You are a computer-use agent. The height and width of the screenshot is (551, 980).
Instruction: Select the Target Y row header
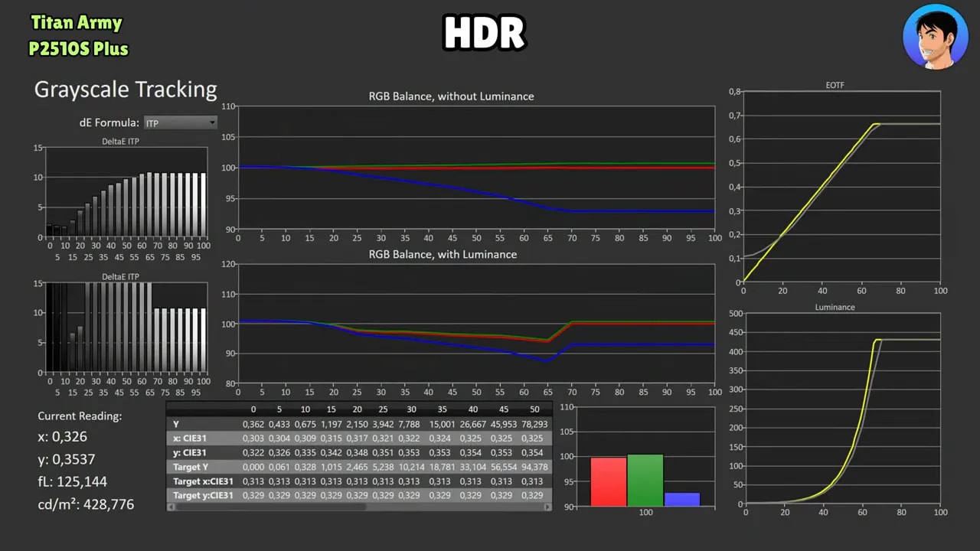[x=203, y=467]
